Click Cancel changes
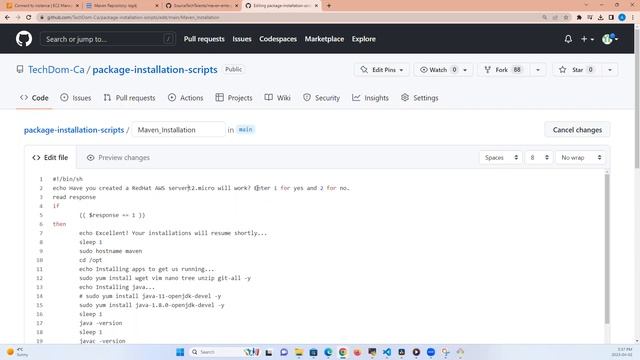The image size is (640, 360). click(577, 130)
